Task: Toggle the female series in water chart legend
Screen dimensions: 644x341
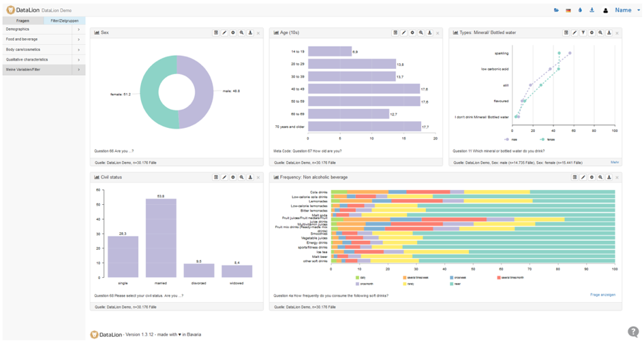Action: pyautogui.click(x=547, y=140)
